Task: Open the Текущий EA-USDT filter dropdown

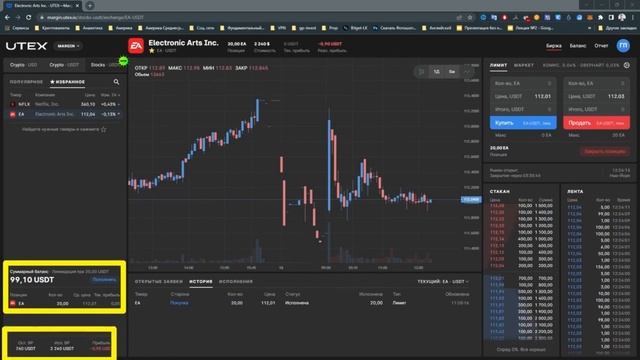Action: pyautogui.click(x=443, y=282)
